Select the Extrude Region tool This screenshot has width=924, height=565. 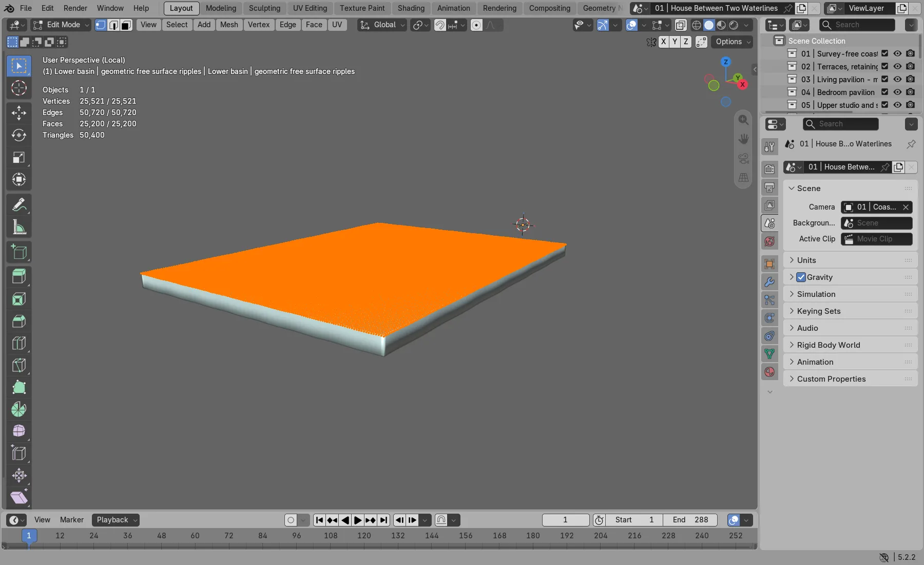[x=19, y=277]
